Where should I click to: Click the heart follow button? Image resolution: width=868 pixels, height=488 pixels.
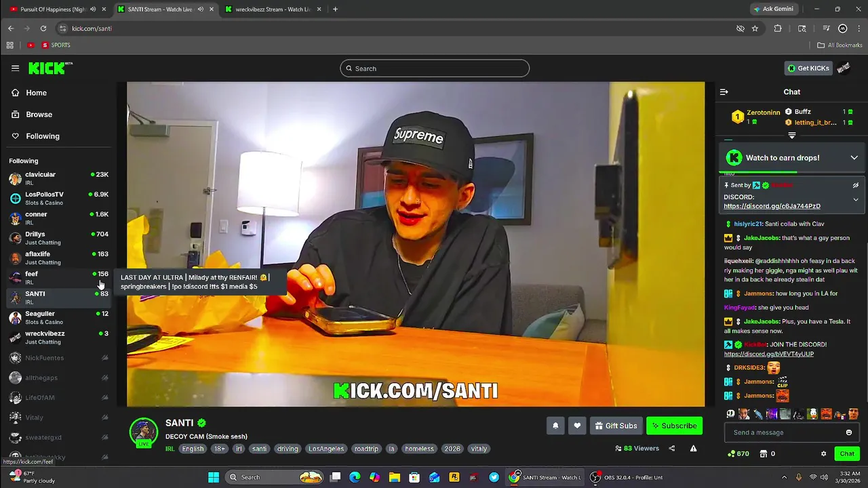coord(577,426)
